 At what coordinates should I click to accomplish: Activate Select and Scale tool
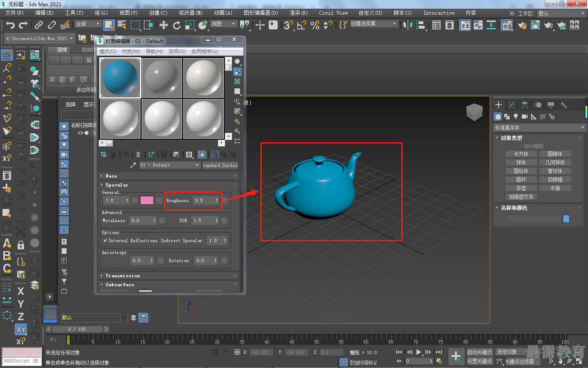coord(190,25)
